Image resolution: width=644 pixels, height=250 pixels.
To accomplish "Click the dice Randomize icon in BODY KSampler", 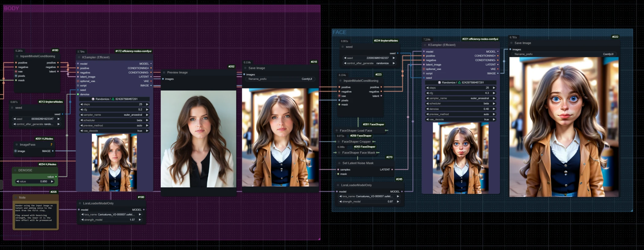I will tap(93, 99).
